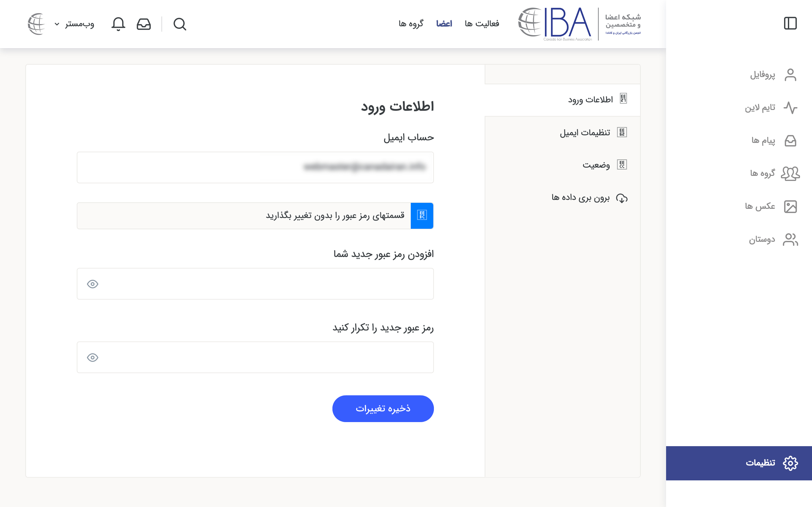Expand the وب‌مستر user menu chevron
The image size is (812, 507).
point(57,24)
